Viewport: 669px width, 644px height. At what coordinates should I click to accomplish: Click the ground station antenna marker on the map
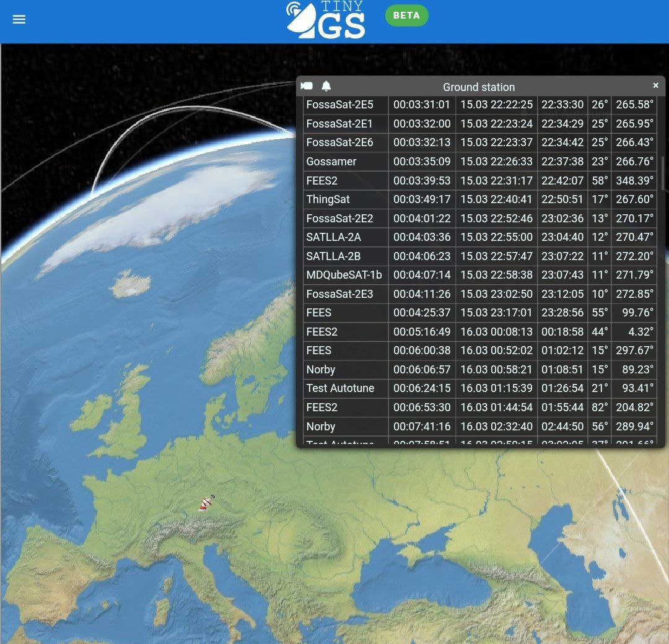click(206, 503)
